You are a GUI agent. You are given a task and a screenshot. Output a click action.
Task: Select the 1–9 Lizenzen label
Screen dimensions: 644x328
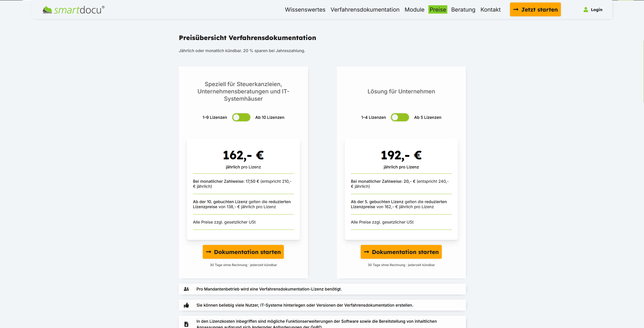(x=215, y=117)
